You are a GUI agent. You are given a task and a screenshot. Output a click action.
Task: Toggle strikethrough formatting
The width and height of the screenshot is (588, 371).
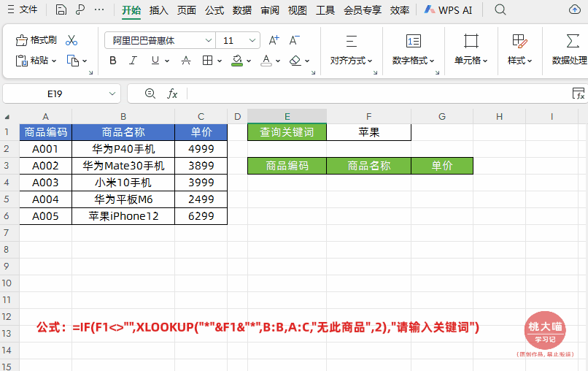185,61
